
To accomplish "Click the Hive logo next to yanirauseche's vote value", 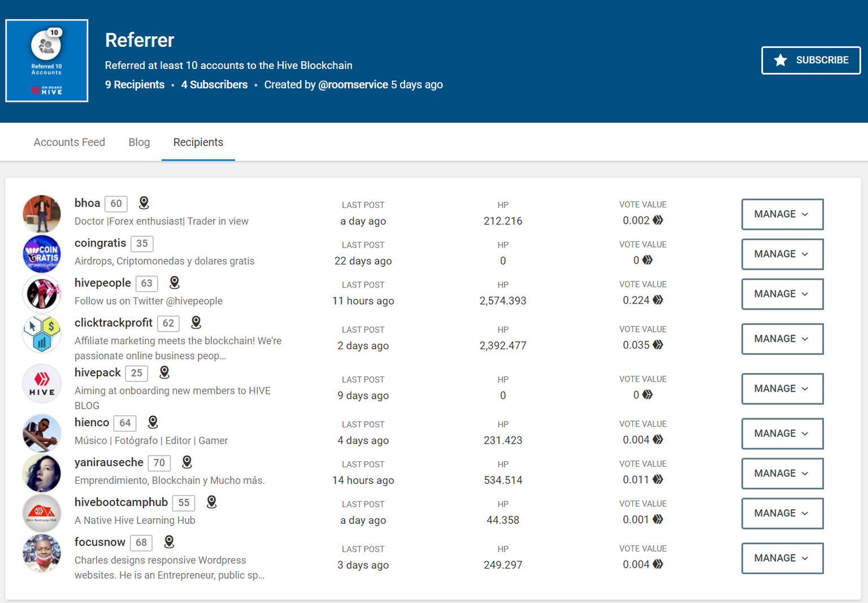I will tap(658, 479).
